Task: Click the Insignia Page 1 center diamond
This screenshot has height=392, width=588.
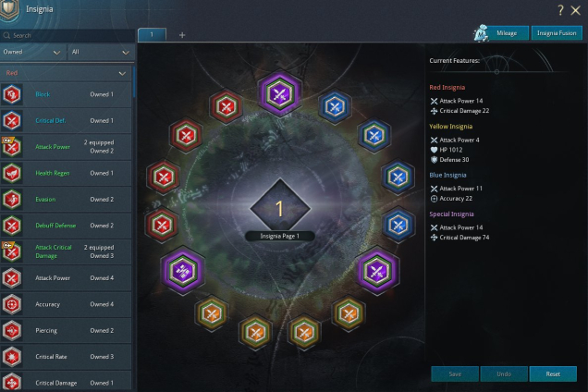Action: [x=280, y=207]
